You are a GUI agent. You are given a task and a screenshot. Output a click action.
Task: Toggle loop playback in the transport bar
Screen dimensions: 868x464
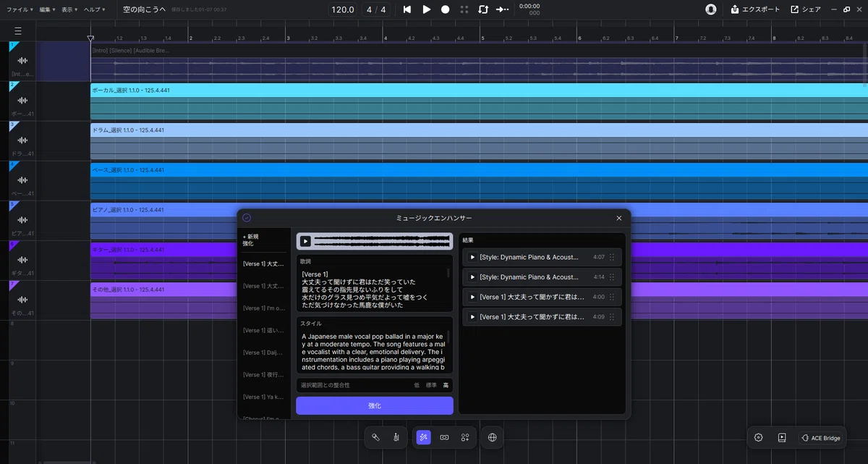point(483,9)
